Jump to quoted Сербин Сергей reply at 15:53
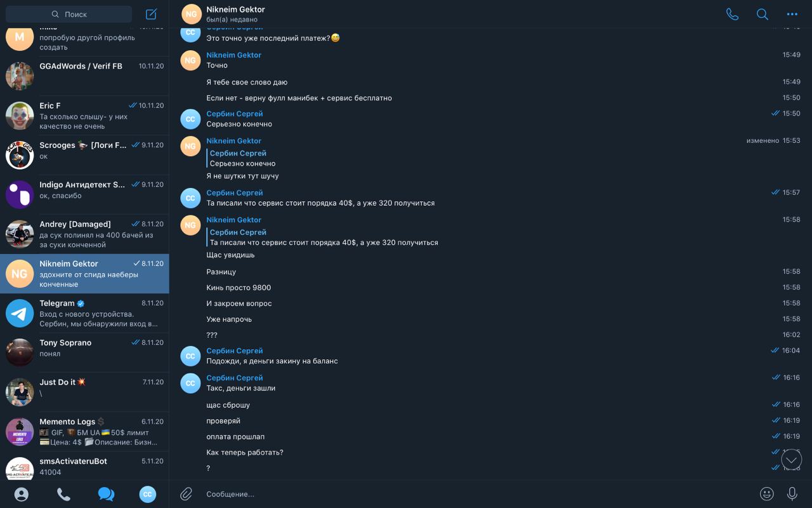 tap(242, 158)
